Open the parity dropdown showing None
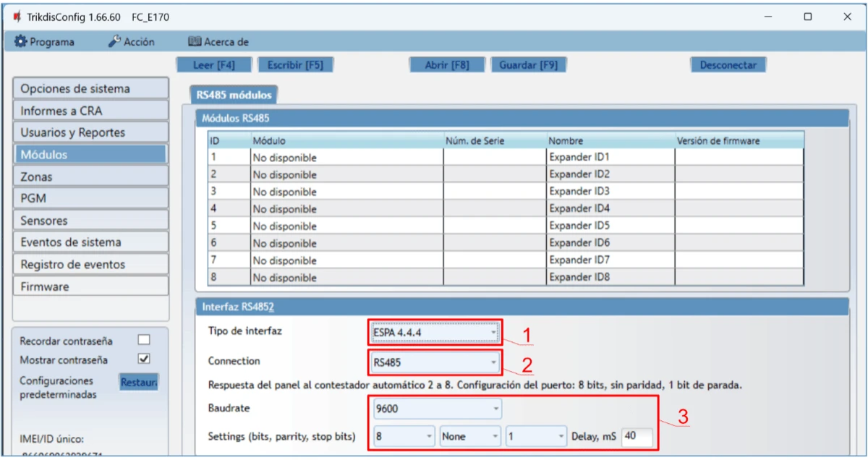The width and height of the screenshot is (868, 460). coord(471,437)
